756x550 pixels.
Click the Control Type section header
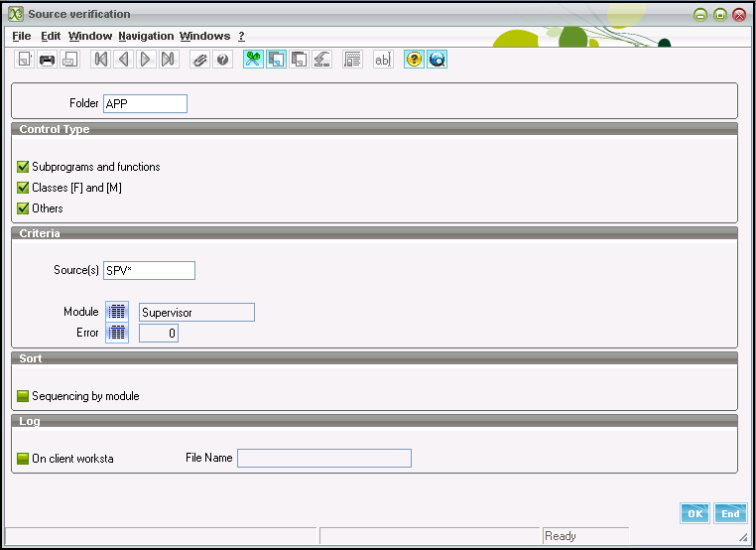coord(374,129)
